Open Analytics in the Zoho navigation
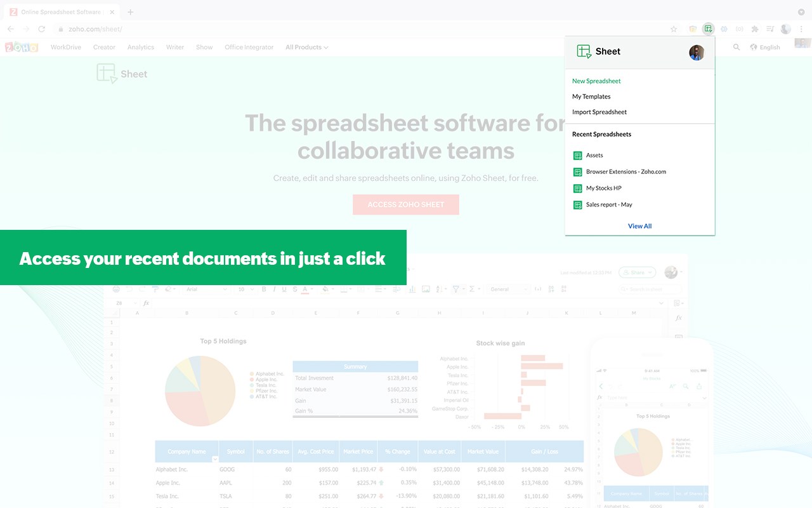The width and height of the screenshot is (812, 508). pos(141,47)
